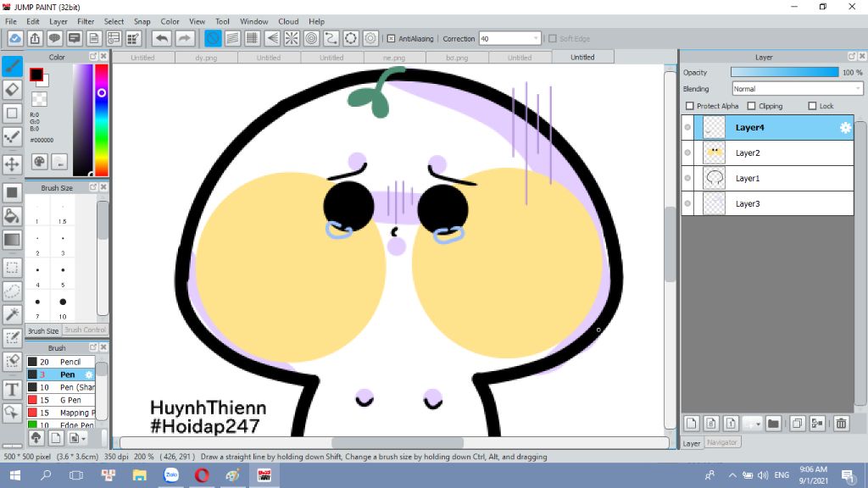Toggle visibility of Layer3

click(x=687, y=203)
